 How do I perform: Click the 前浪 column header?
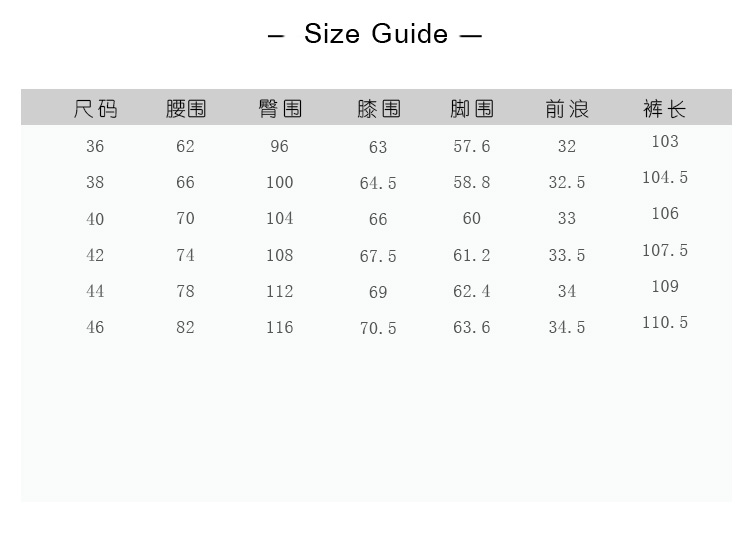(x=567, y=108)
